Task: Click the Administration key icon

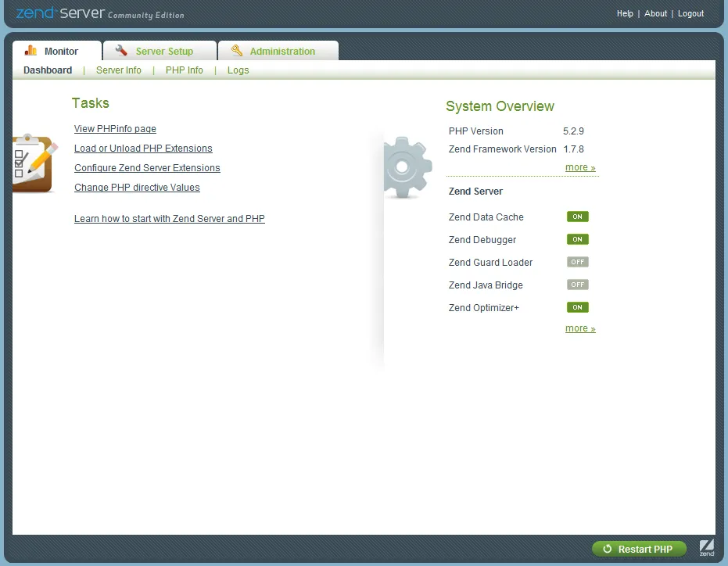Action: click(x=236, y=50)
